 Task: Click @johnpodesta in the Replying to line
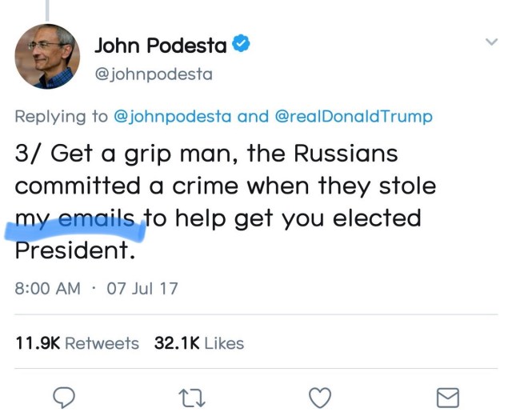tap(174, 116)
